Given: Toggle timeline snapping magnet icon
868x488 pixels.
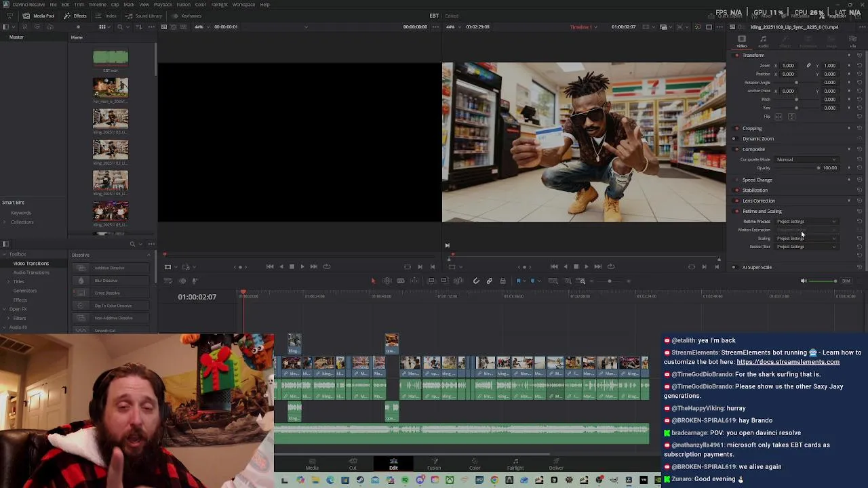Looking at the screenshot, I should pos(476,281).
